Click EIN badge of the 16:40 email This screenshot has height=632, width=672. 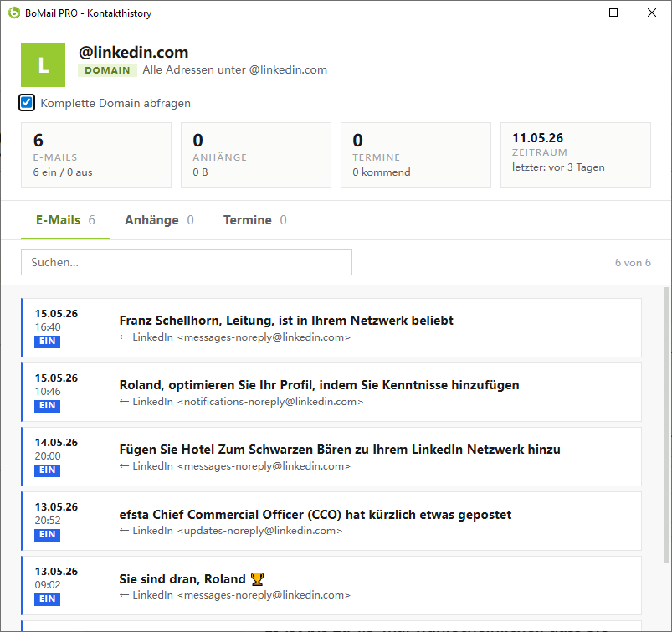(x=47, y=342)
